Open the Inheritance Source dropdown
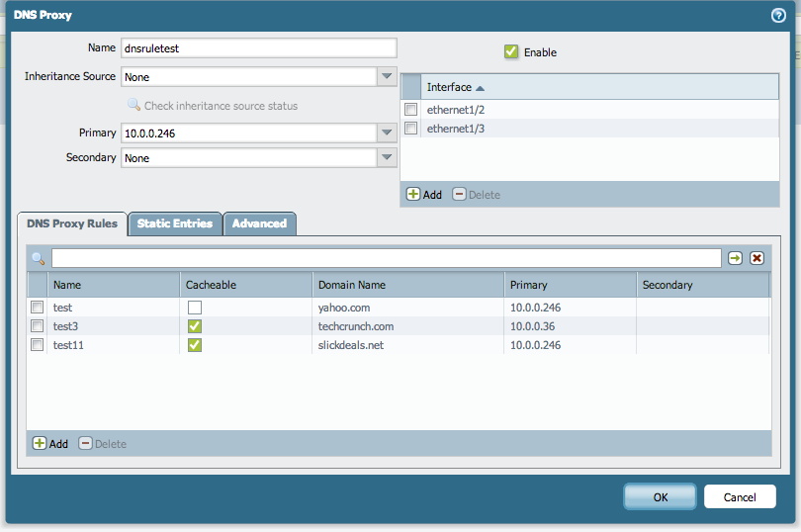801x532 pixels. click(x=386, y=76)
